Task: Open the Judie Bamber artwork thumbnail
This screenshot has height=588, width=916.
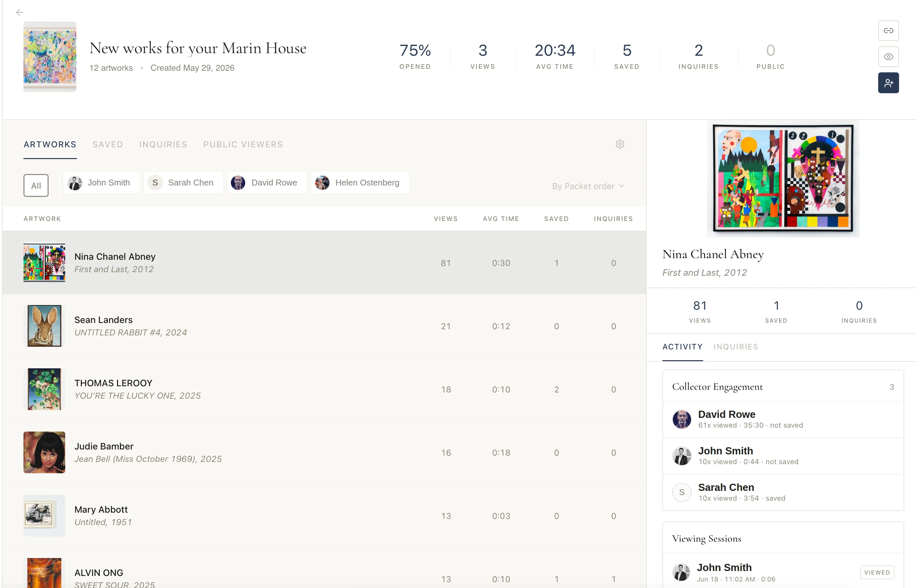Action: pyautogui.click(x=44, y=452)
